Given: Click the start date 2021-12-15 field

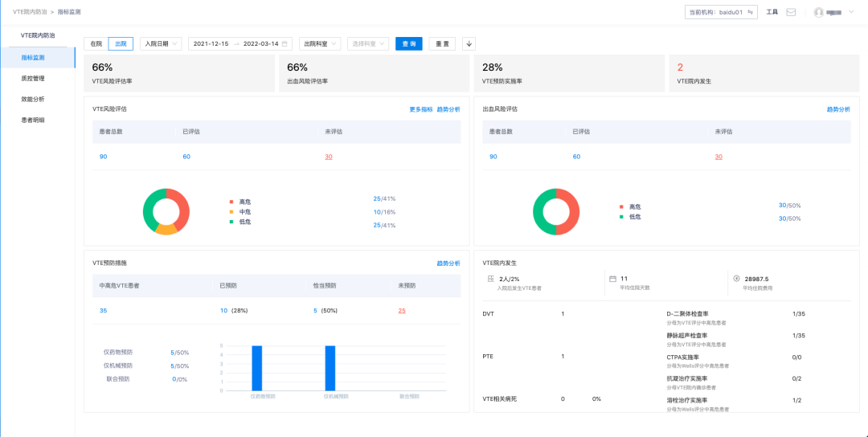Looking at the screenshot, I should coord(211,44).
